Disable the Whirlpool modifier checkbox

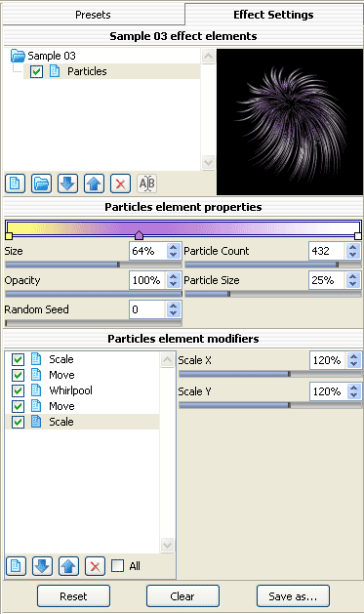click(18, 390)
